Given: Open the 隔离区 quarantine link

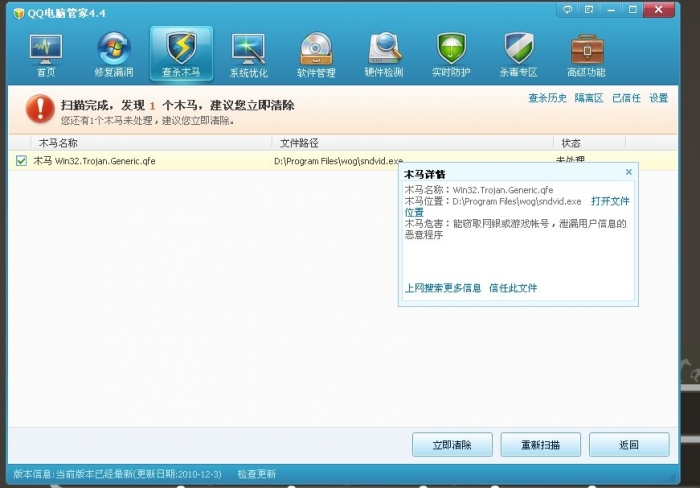Looking at the screenshot, I should point(589,98).
